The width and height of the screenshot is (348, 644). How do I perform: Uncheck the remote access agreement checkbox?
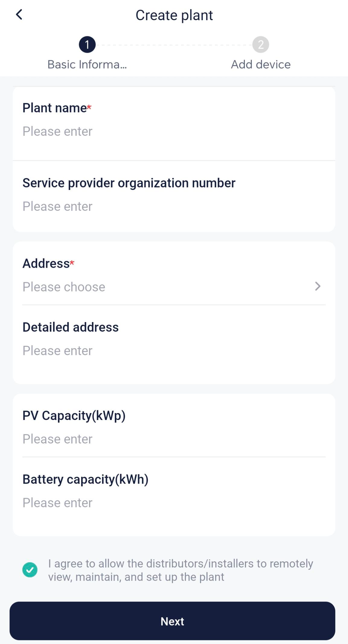point(30,570)
